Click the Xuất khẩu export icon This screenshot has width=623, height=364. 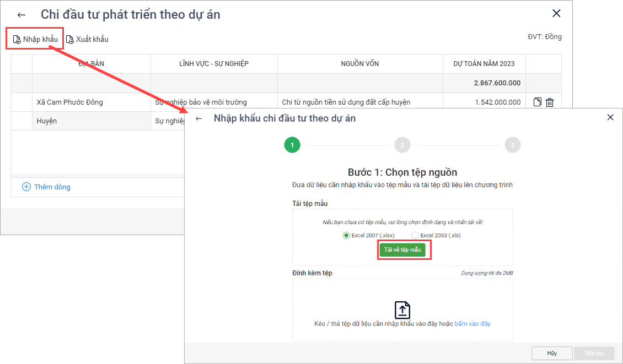pyautogui.click(x=70, y=40)
